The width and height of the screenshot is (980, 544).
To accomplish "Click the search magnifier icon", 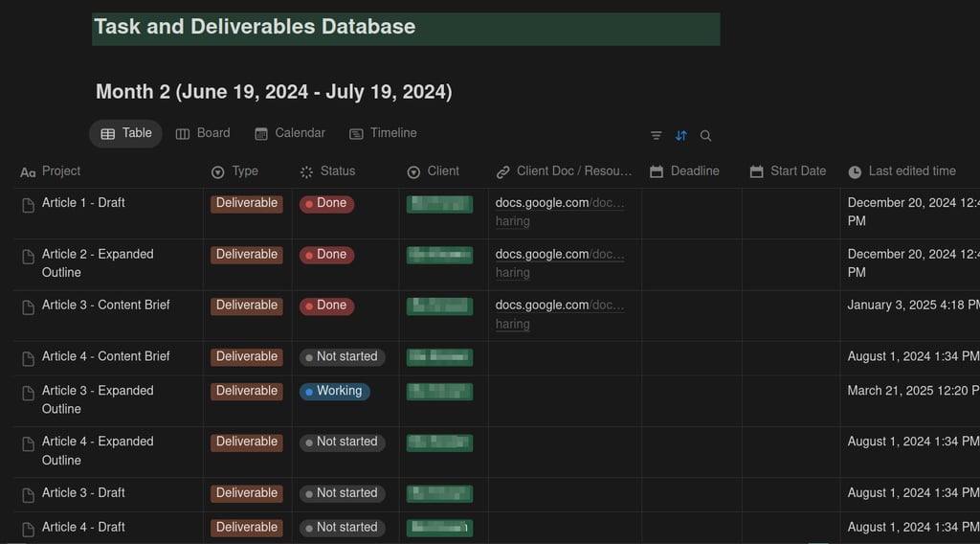I will point(706,136).
